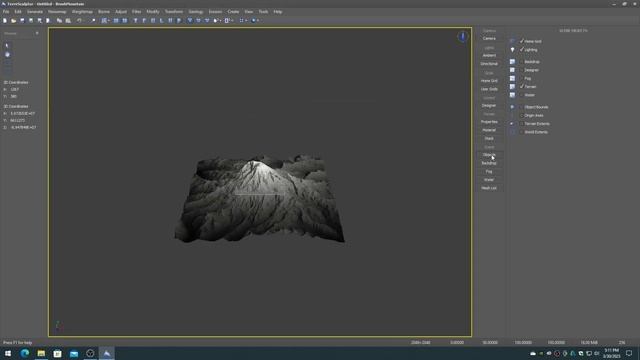640x360 pixels.
Task: Click the axis gizmo in viewport corner
Action: (59, 325)
